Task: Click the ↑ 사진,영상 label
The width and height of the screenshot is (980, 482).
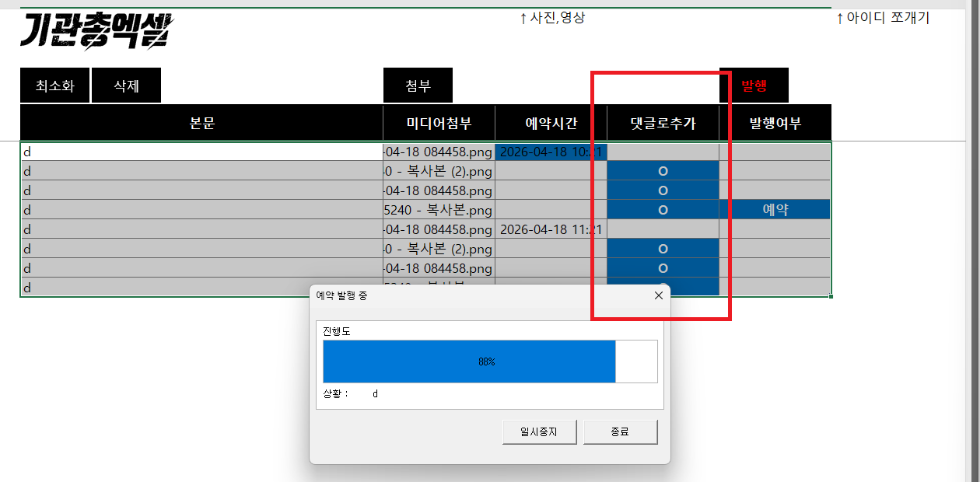Action: (552, 18)
